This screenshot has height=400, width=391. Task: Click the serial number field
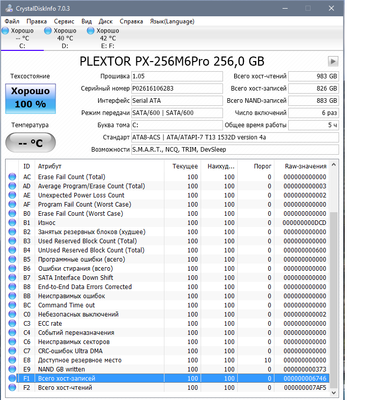[177, 89]
